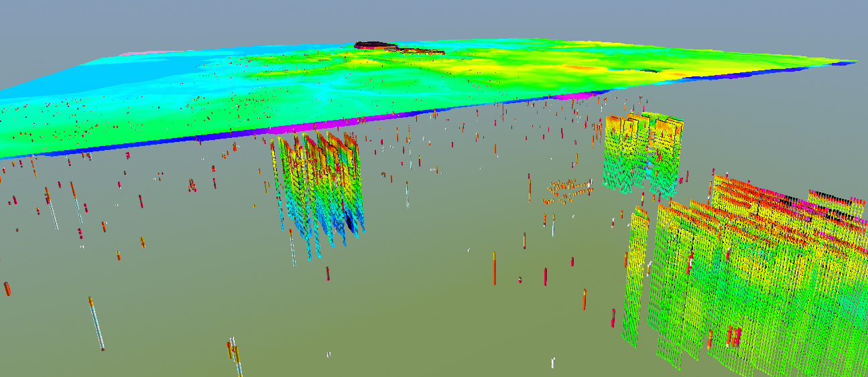Click the tall orange borehole in the center
This screenshot has width=868, height=377.
pyautogui.click(x=495, y=267)
